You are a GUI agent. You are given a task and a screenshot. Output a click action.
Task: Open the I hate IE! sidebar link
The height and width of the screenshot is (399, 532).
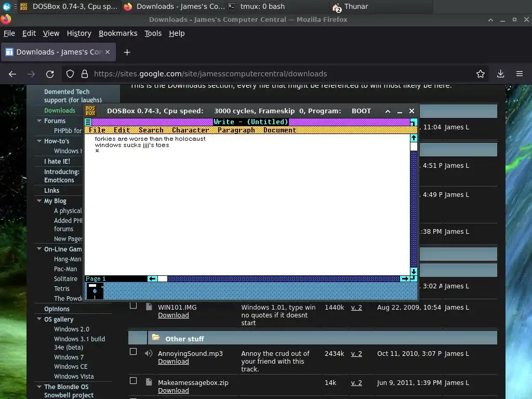(57, 162)
